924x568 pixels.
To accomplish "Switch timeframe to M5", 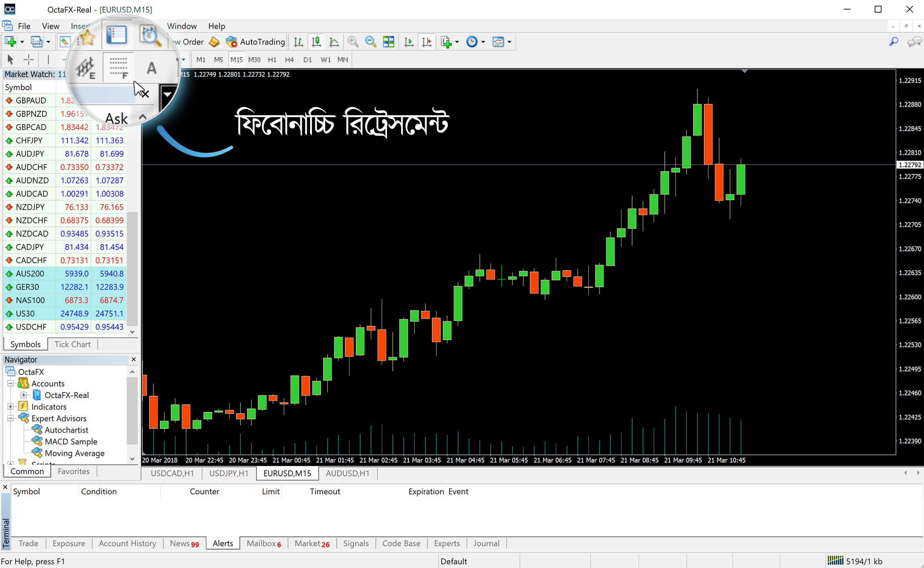I will click(218, 59).
